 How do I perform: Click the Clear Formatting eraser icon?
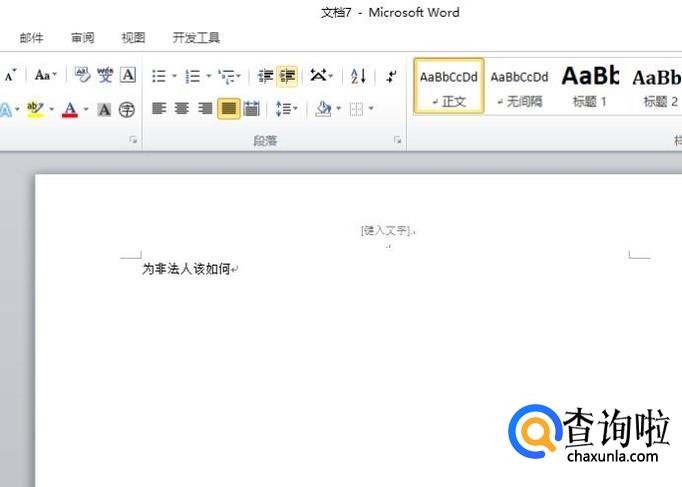(x=81, y=75)
